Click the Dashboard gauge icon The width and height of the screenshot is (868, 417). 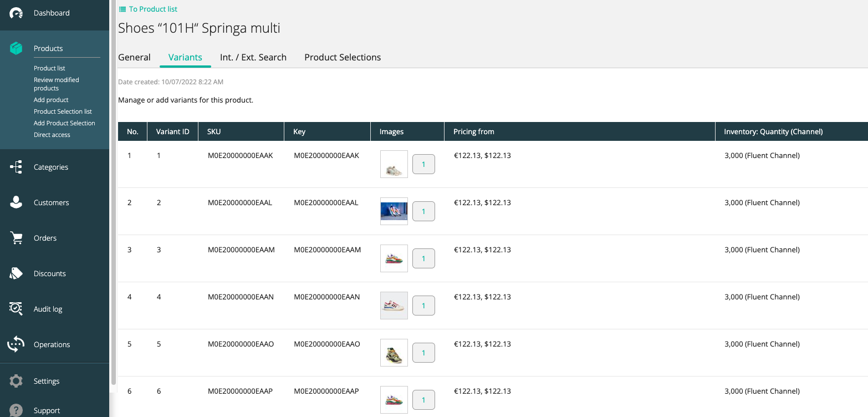coord(16,13)
